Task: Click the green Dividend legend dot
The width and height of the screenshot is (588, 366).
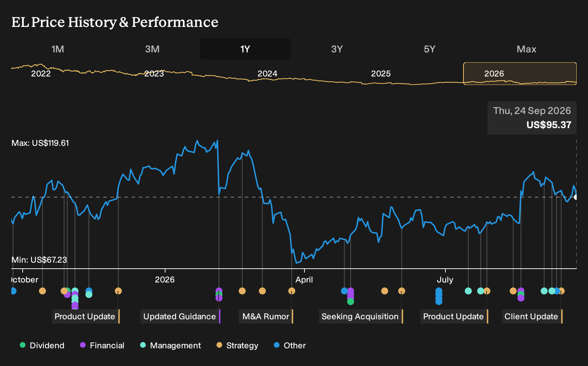Action: click(23, 345)
